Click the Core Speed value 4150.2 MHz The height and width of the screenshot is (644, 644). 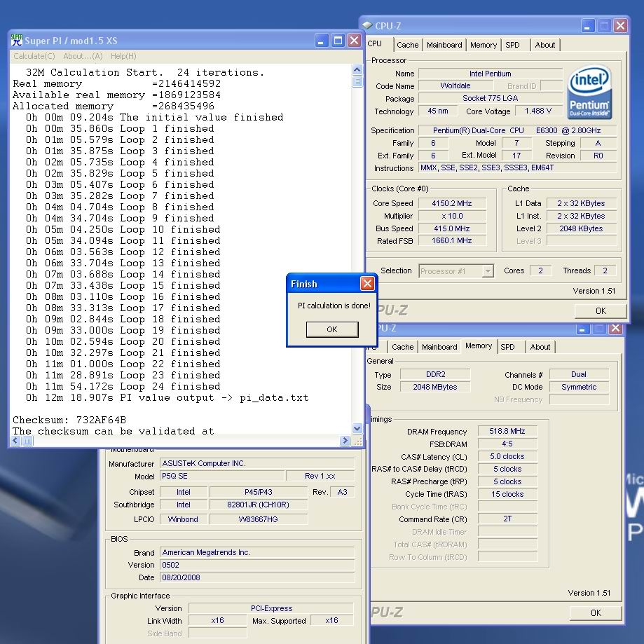click(452, 203)
